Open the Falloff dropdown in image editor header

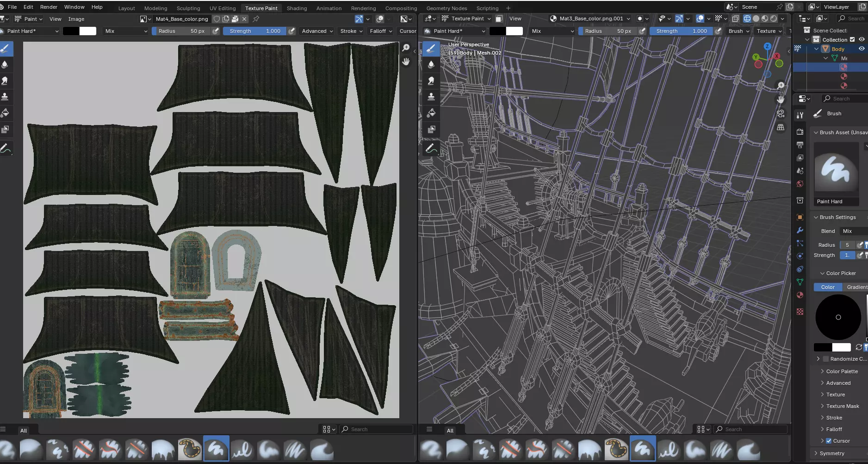pyautogui.click(x=381, y=31)
